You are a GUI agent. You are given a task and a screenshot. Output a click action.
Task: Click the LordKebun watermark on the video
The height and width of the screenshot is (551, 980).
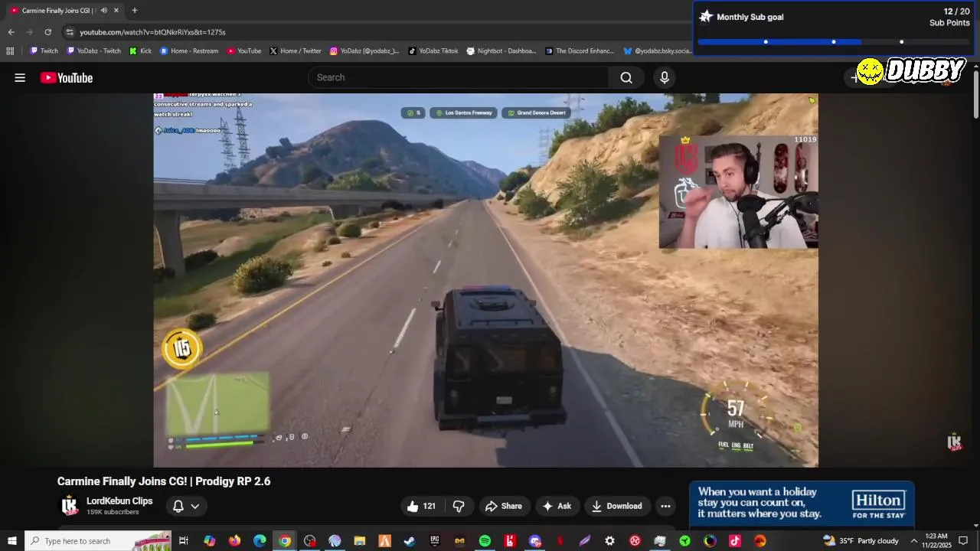point(954,442)
